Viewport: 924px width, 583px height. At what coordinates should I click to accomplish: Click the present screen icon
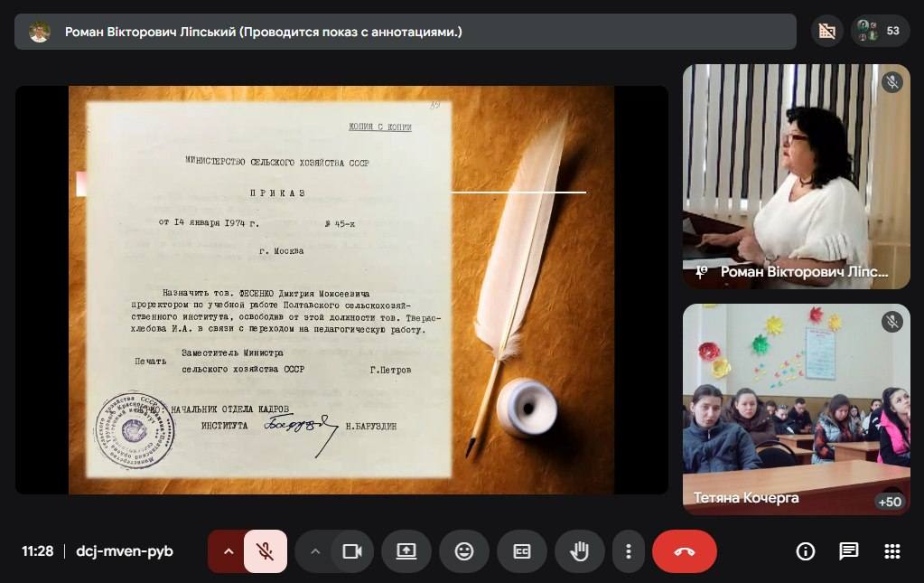(x=406, y=551)
